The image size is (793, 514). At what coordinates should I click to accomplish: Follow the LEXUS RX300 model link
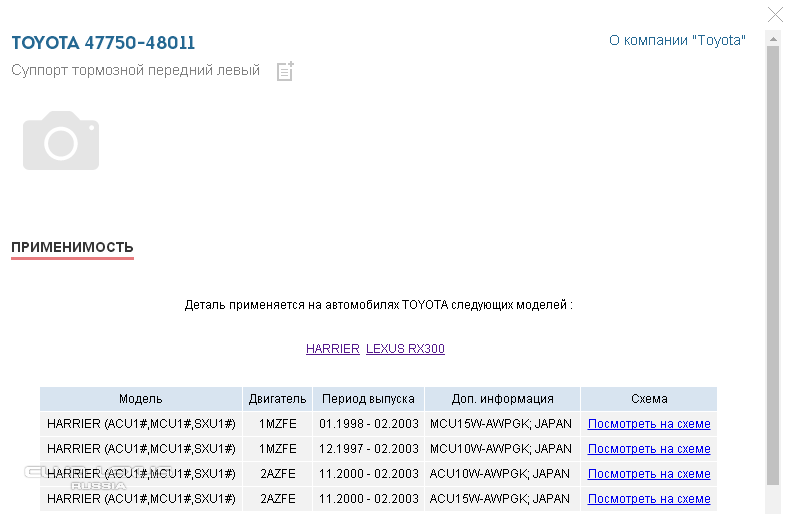405,349
